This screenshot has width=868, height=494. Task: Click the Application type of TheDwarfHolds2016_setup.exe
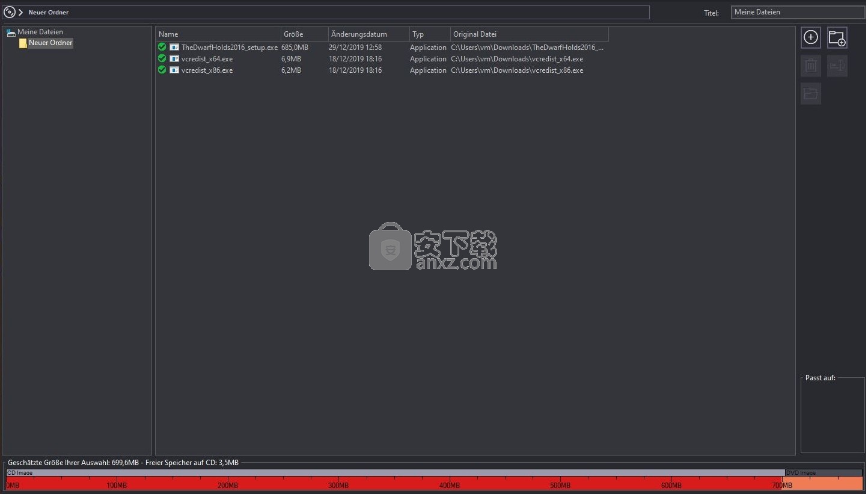[x=428, y=48]
